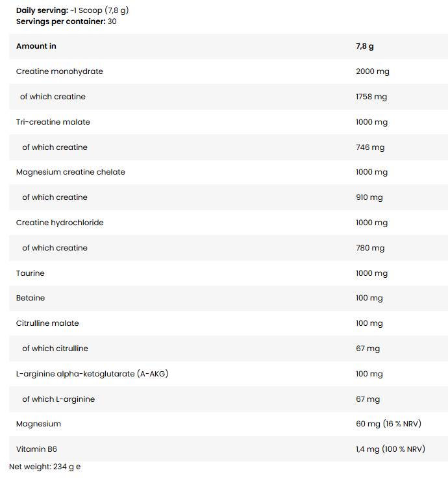Click the Betaine ingredient label
Screen dimensions: 448x479
[31, 298]
